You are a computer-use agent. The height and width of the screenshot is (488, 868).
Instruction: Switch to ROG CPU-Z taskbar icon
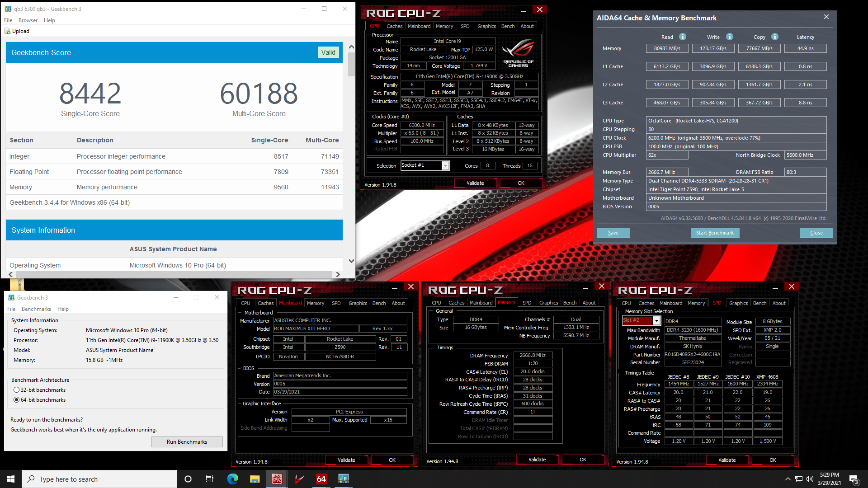pyautogui.click(x=277, y=479)
